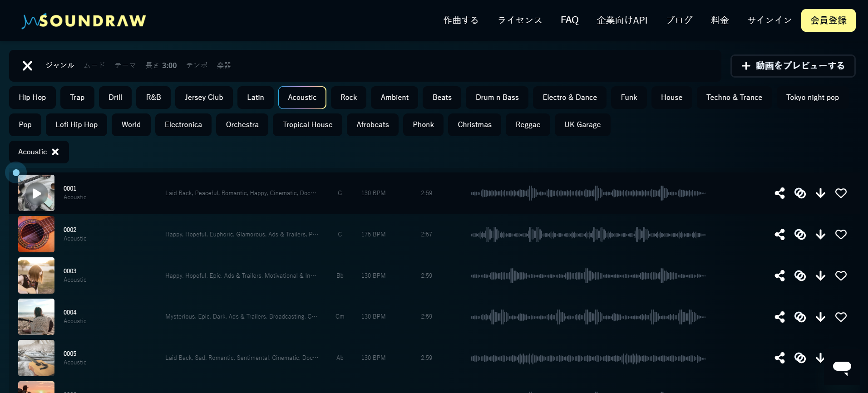The image size is (868, 393).
Task: Expand the ムード filter
Action: point(94,65)
